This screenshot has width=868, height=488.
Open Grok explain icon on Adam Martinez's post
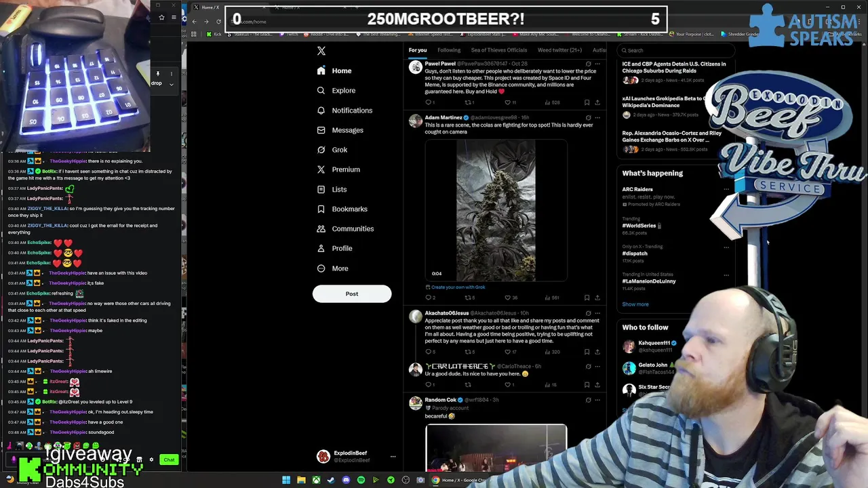click(x=588, y=118)
